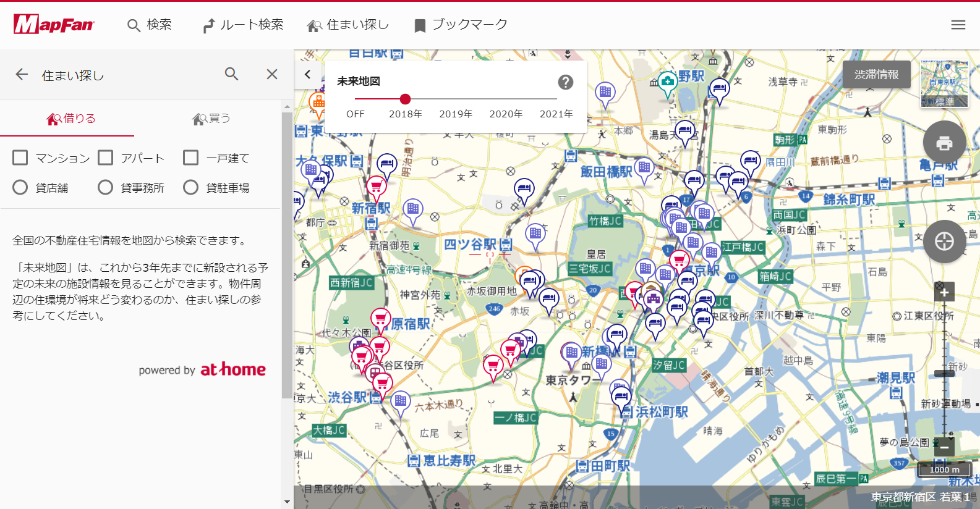Click the building marker above 四ツ谷駅
The height and width of the screenshot is (509, 980).
pyautogui.click(x=535, y=235)
